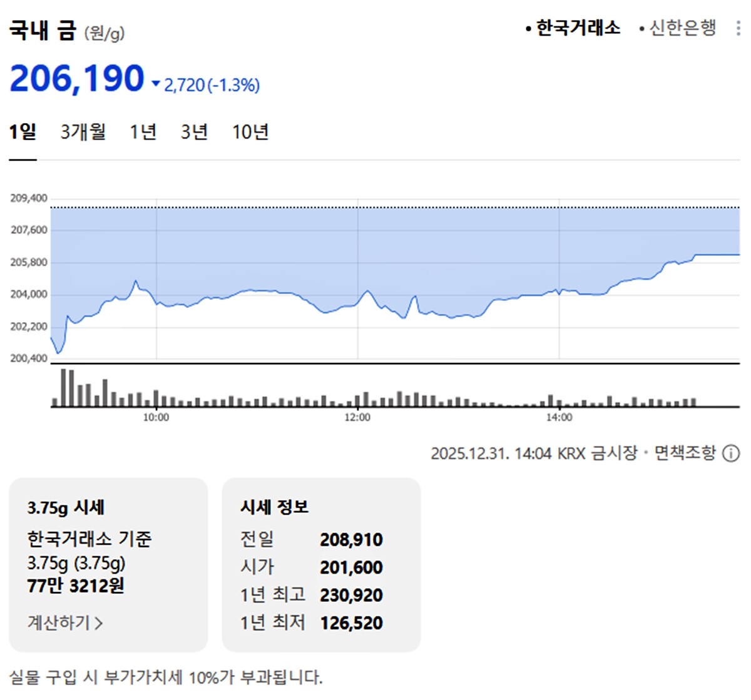Open the 1년 price history tab

142,132
